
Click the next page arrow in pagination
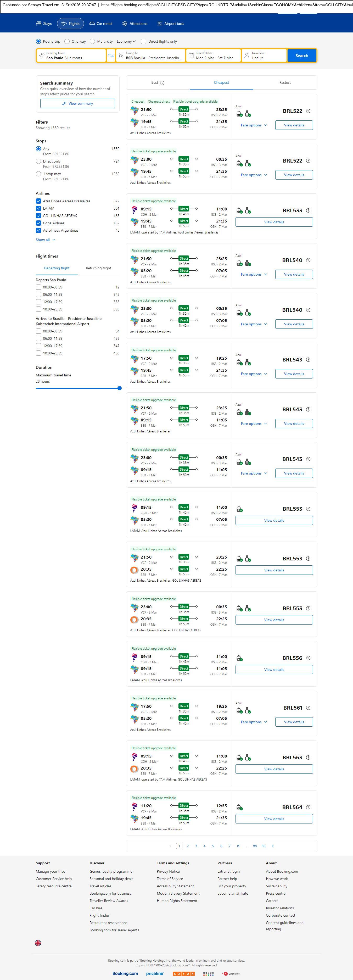pyautogui.click(x=273, y=846)
